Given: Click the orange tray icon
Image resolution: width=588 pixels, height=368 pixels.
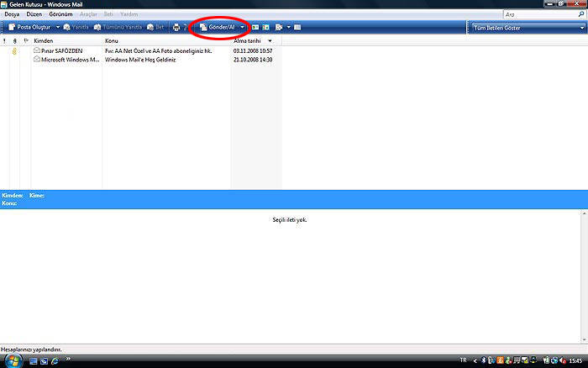Looking at the screenshot, I should point(500,360).
